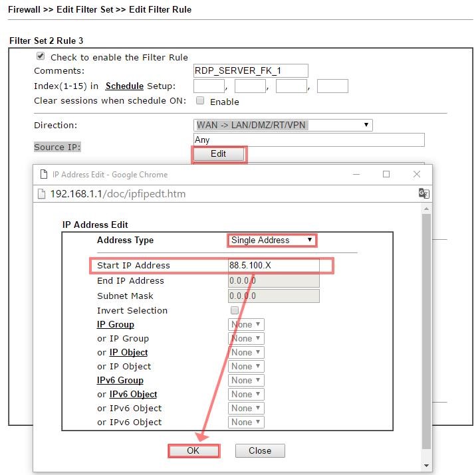Click the Comments text field
The width and height of the screenshot is (476, 475).
pos(251,70)
